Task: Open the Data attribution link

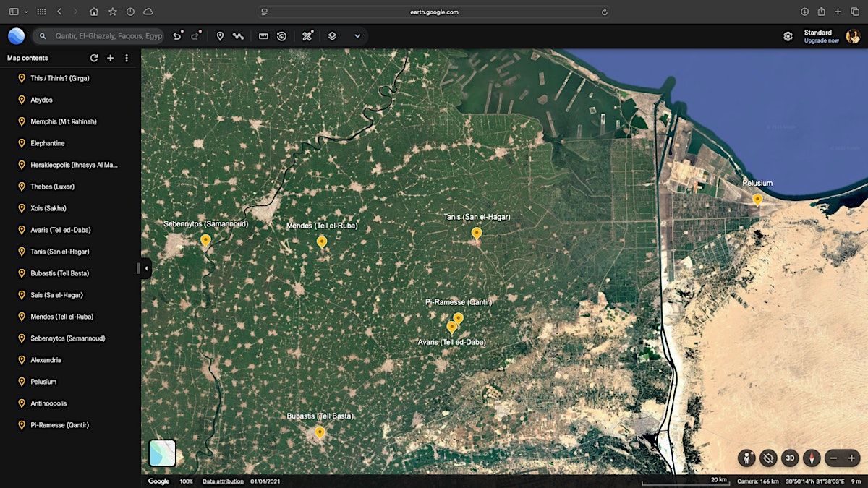Action: 223,481
